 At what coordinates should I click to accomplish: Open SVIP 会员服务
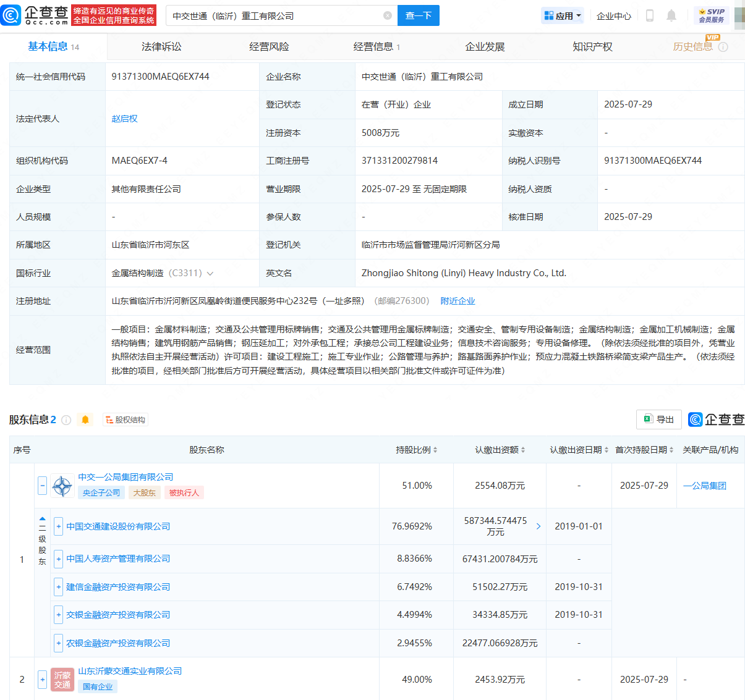point(712,15)
